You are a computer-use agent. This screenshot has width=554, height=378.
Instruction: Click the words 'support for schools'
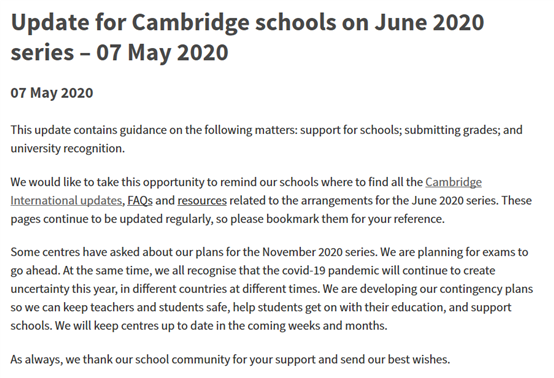(x=350, y=130)
